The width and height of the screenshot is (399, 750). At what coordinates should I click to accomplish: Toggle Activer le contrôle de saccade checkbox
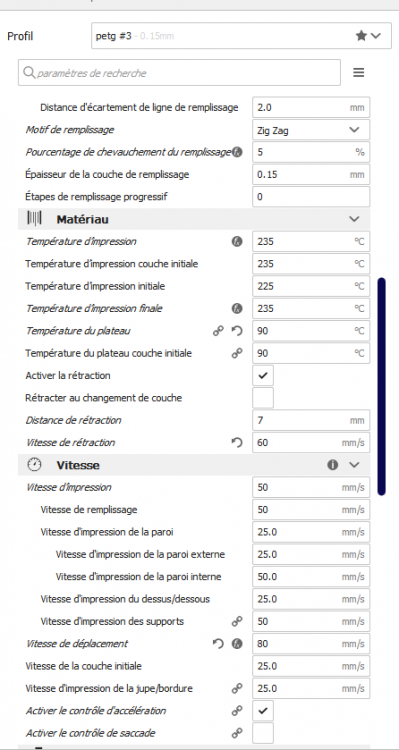(263, 733)
